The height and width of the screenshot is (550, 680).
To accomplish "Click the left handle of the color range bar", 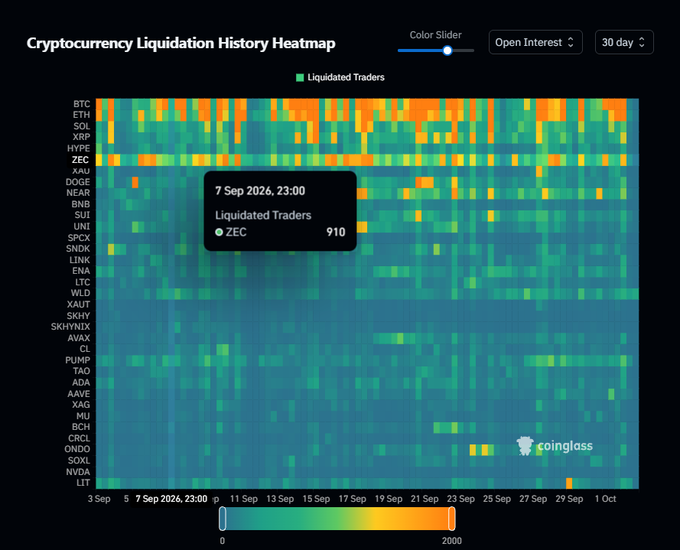I will tap(222, 518).
